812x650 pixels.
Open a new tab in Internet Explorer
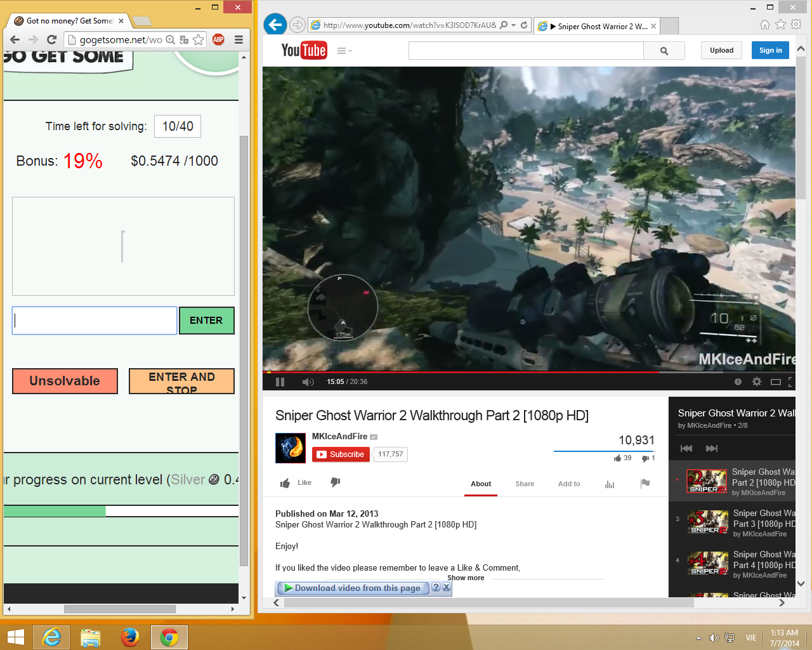point(670,26)
